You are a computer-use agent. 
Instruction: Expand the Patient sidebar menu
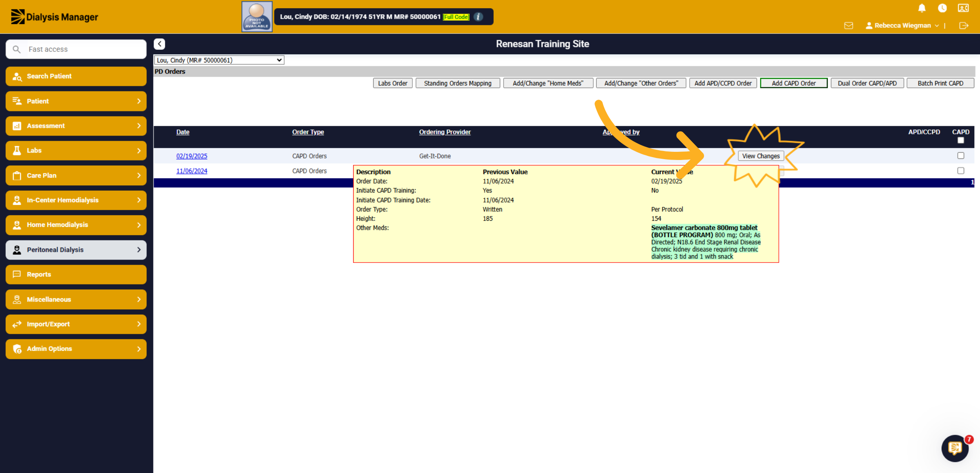tap(76, 101)
